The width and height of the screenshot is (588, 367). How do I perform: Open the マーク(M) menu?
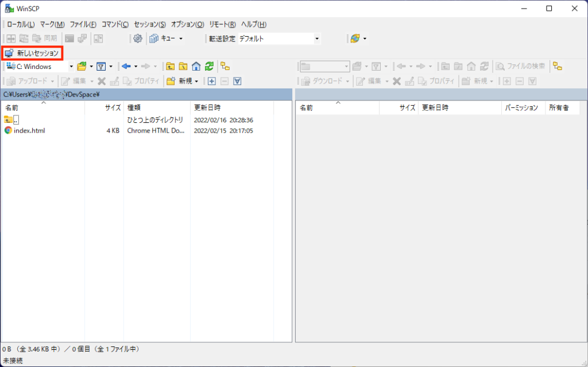point(52,24)
